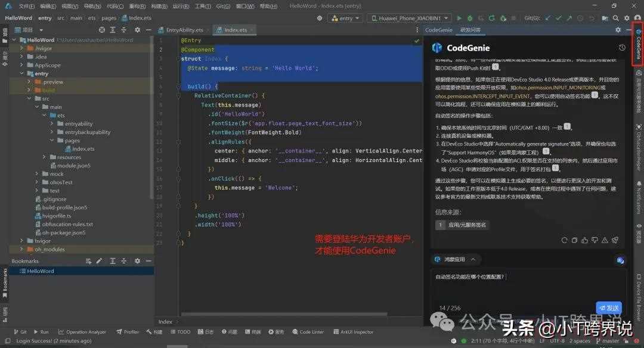
Task: Expand all nodes in the project panel
Action: pos(113,30)
